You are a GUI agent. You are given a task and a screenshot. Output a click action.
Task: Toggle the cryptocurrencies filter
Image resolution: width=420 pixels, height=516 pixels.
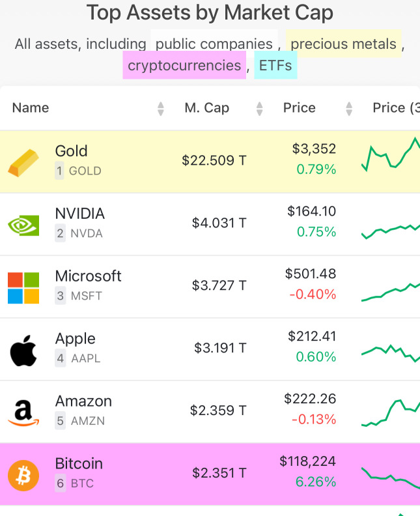tap(184, 65)
